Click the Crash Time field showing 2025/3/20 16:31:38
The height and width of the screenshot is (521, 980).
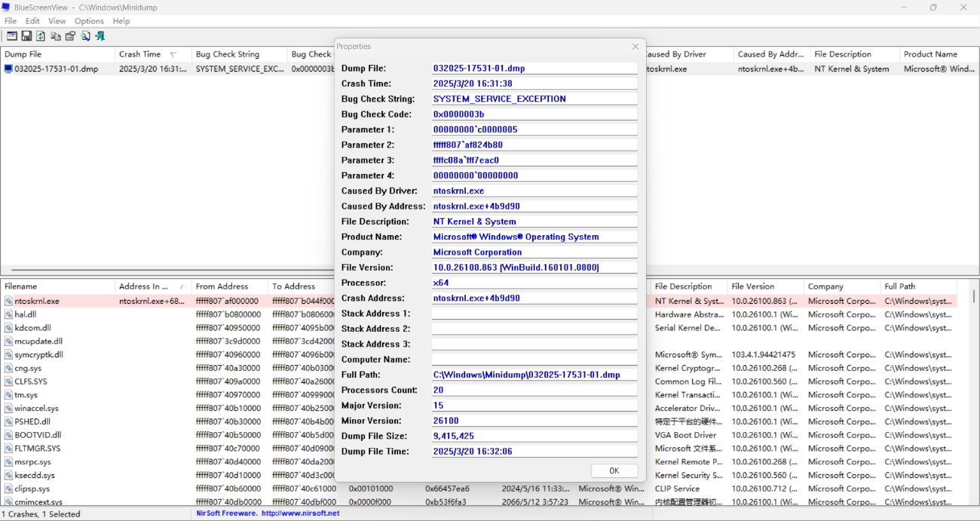point(534,84)
